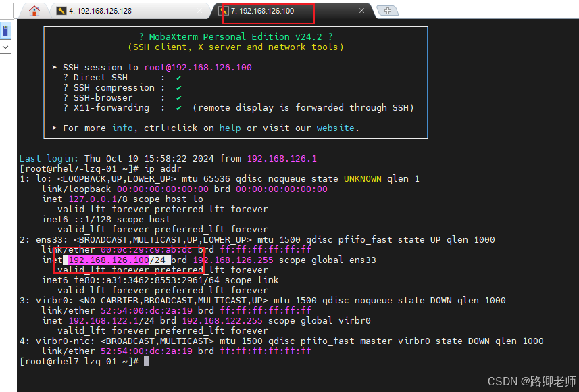Viewport: 579px width, 392px height.
Task: Click the broadcast address 192.168.126.255
Action: pos(233,260)
